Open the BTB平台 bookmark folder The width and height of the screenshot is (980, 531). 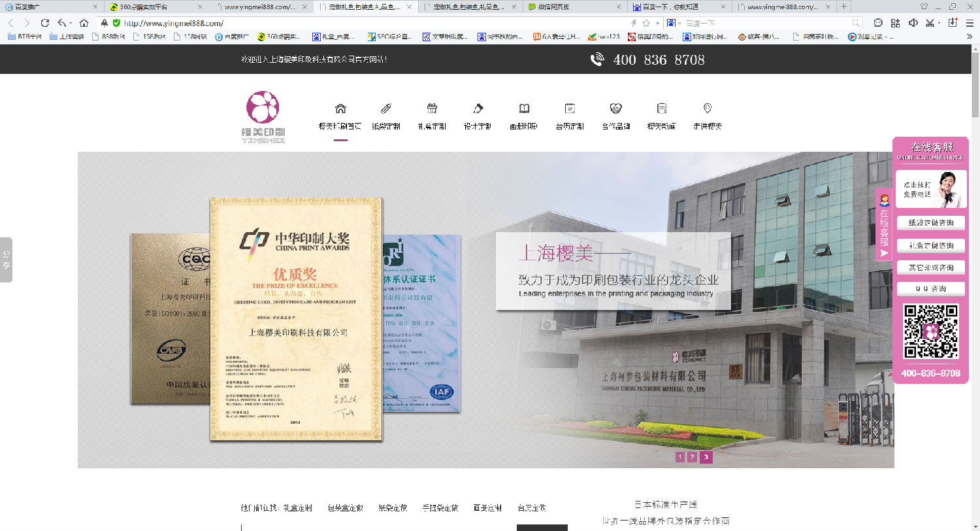point(25,37)
